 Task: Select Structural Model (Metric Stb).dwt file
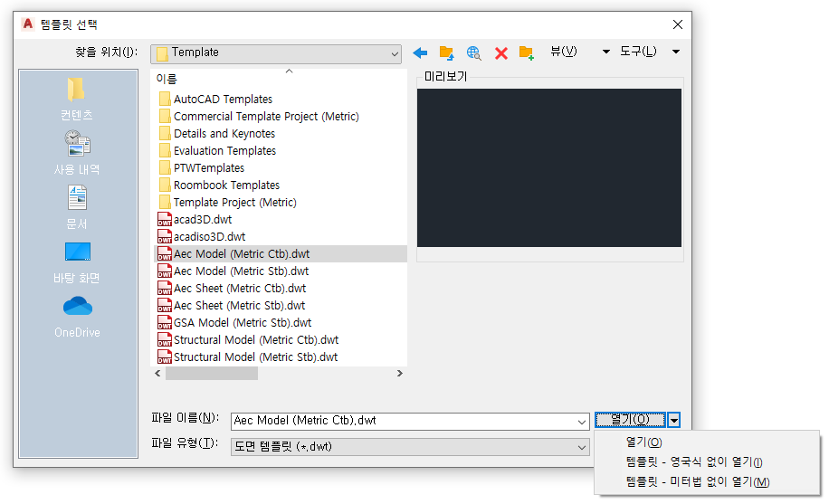[248, 357]
